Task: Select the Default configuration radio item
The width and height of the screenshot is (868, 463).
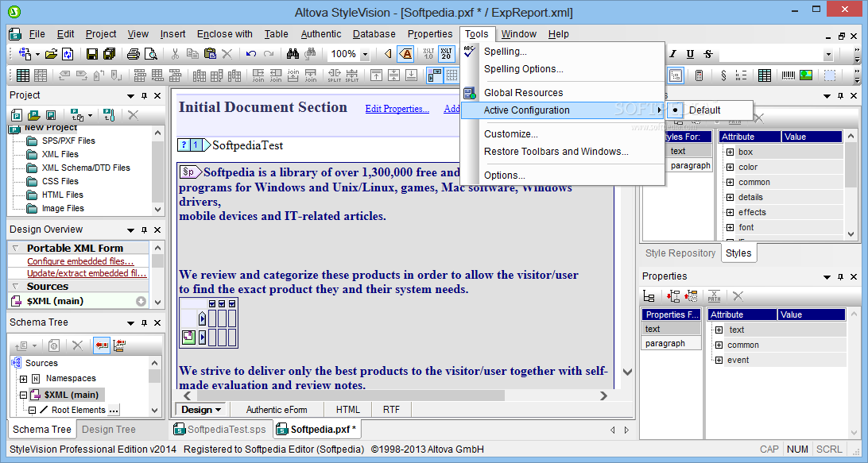Action: click(711, 110)
